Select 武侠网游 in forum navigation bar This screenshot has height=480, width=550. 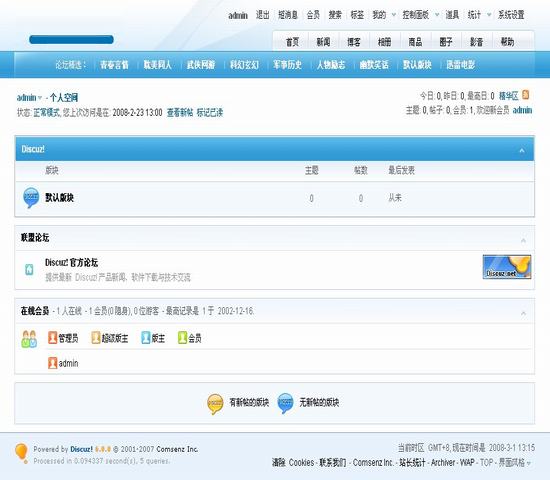tap(201, 65)
